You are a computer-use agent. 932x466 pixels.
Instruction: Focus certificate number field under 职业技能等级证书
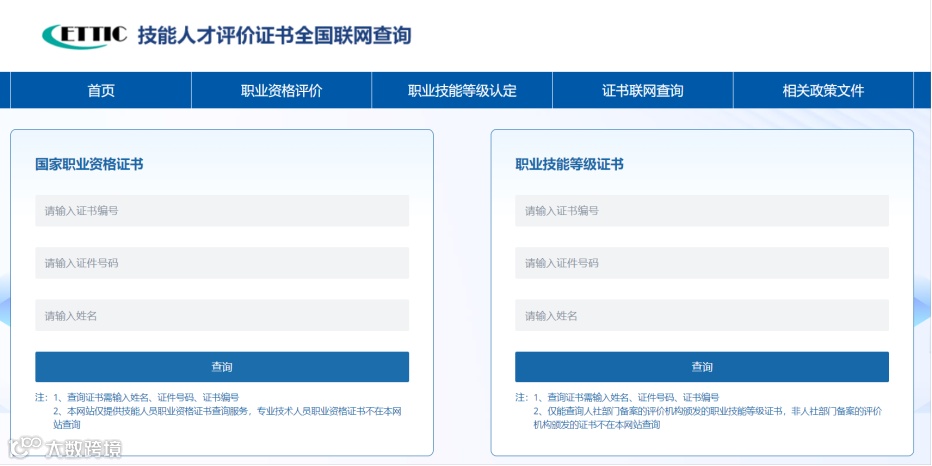click(x=702, y=210)
